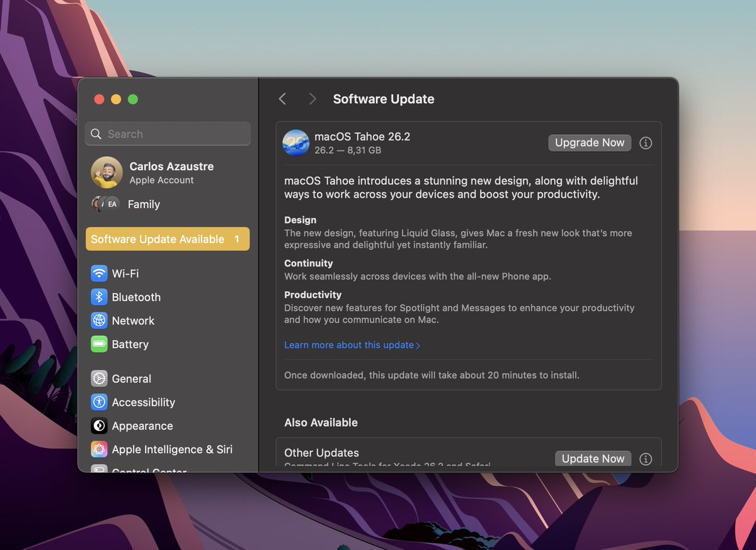
Task: Zoom window with the green button
Action: tap(133, 99)
